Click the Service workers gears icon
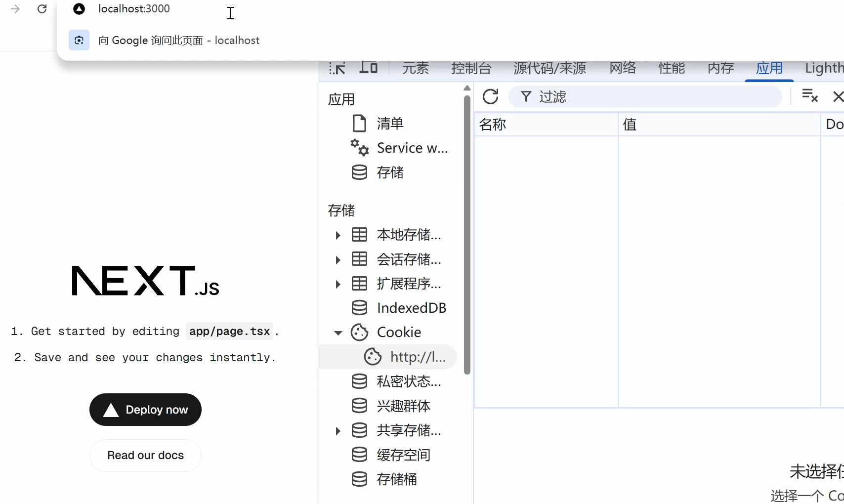This screenshot has width=844, height=504. click(x=359, y=148)
